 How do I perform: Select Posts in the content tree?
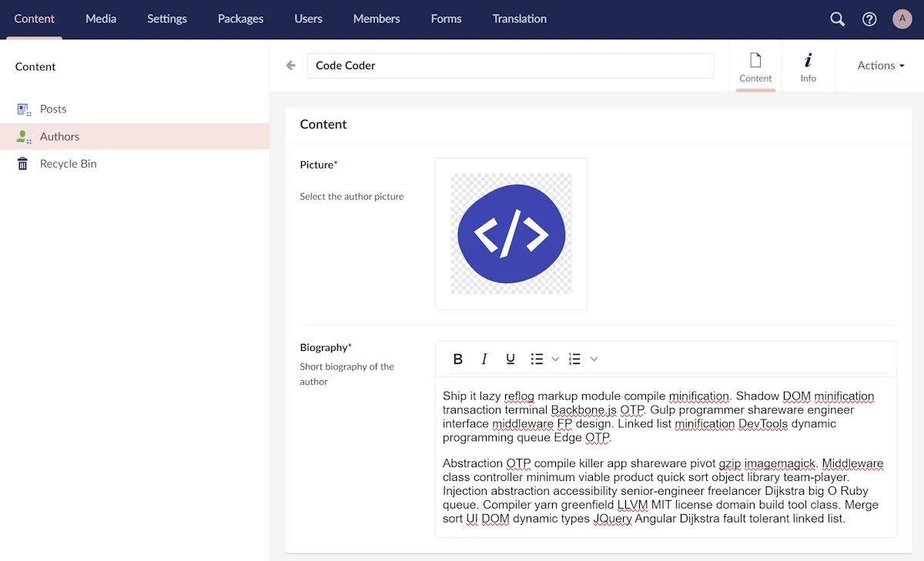click(53, 109)
